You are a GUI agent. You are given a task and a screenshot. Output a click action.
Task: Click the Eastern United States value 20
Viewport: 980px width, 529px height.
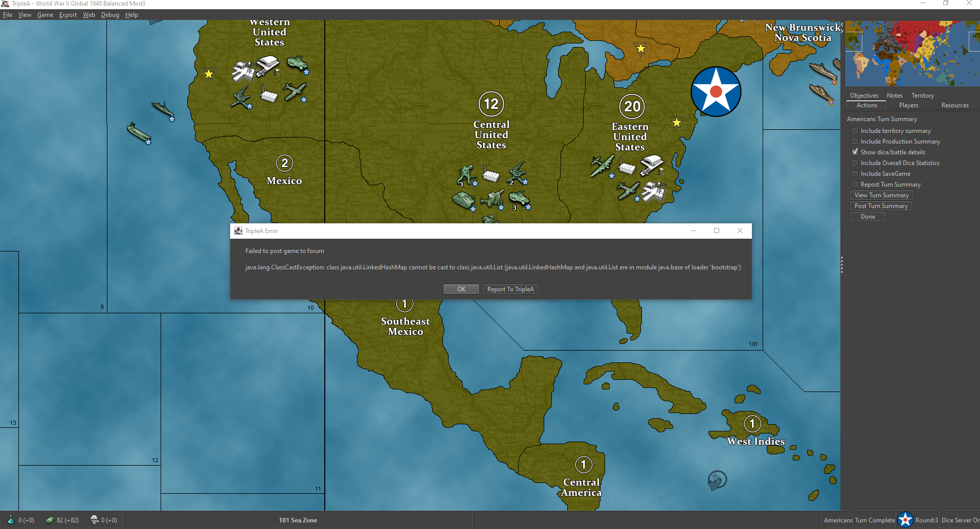click(x=632, y=106)
